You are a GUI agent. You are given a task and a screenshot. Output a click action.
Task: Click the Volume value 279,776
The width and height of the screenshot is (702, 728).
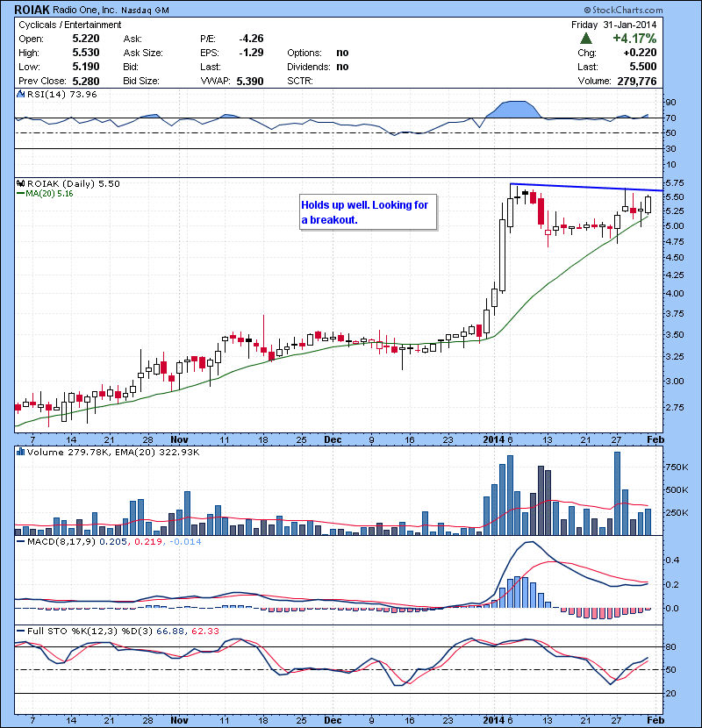click(x=637, y=82)
